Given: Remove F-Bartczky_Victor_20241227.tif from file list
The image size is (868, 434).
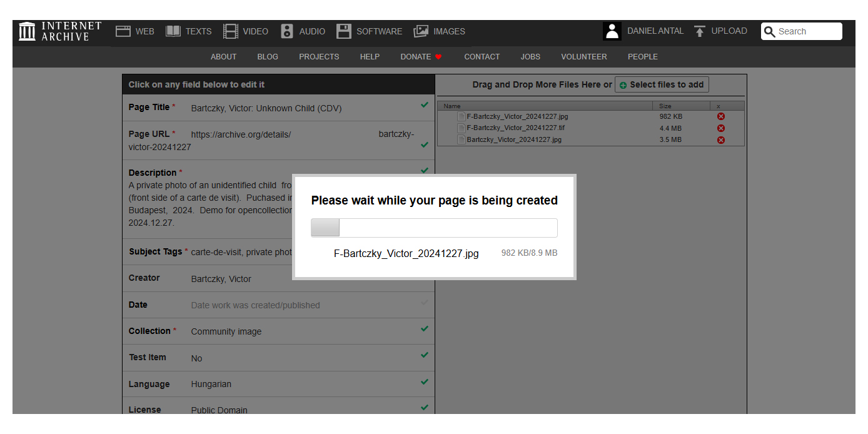Looking at the screenshot, I should [720, 128].
